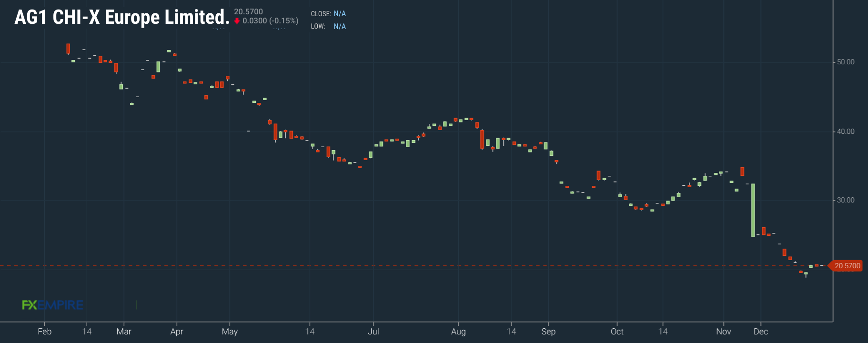Click the 50.00 price axis label
The width and height of the screenshot is (868, 343).
point(846,62)
